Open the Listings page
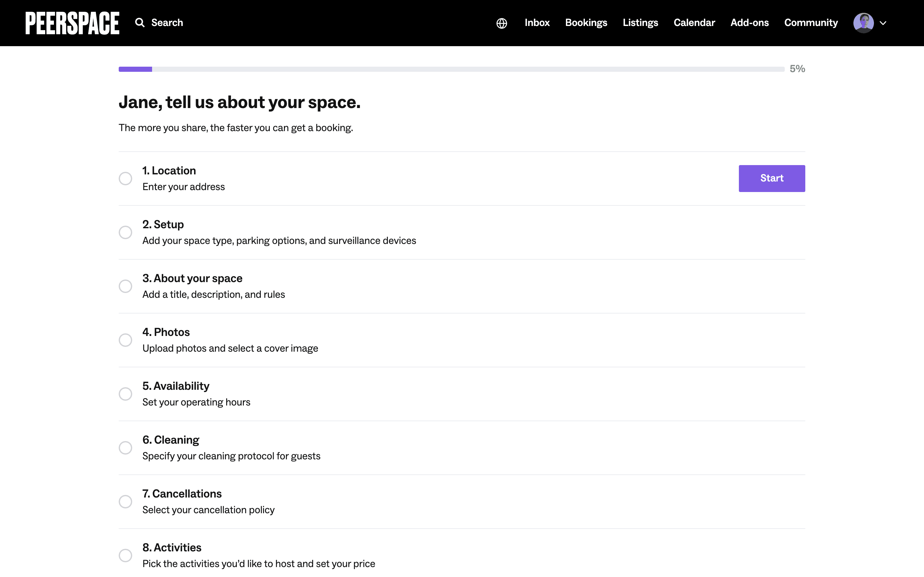Screen dimensions: 924x577 click(x=640, y=23)
